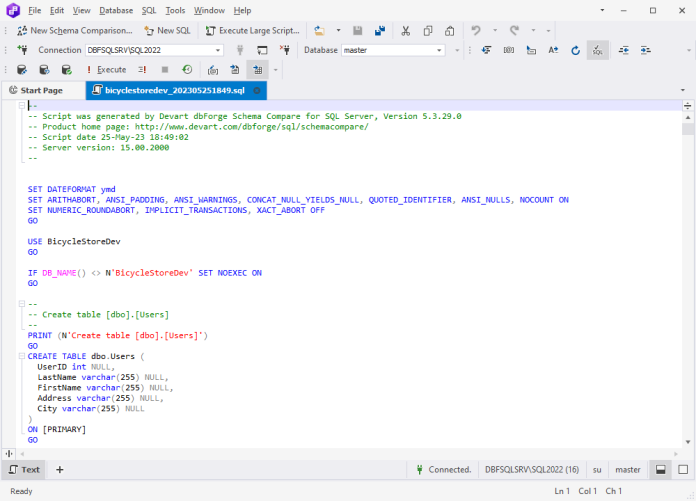Open the Help menu
The height and width of the screenshot is (501, 696).
[x=242, y=10]
